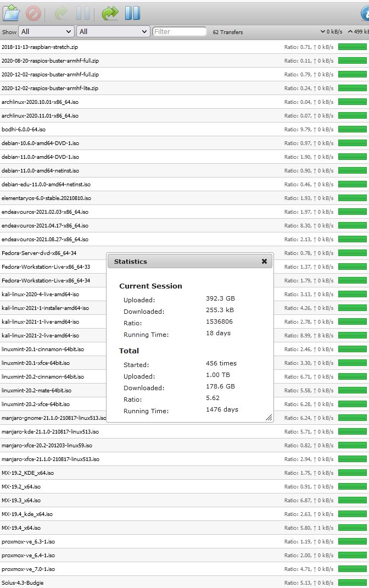Screen dimensions: 369x588
Task: Click the red remove torrent icon
Action: (x=33, y=14)
